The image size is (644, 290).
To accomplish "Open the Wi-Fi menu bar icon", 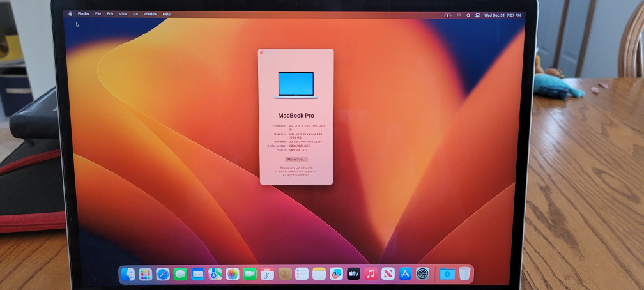I will click(459, 15).
